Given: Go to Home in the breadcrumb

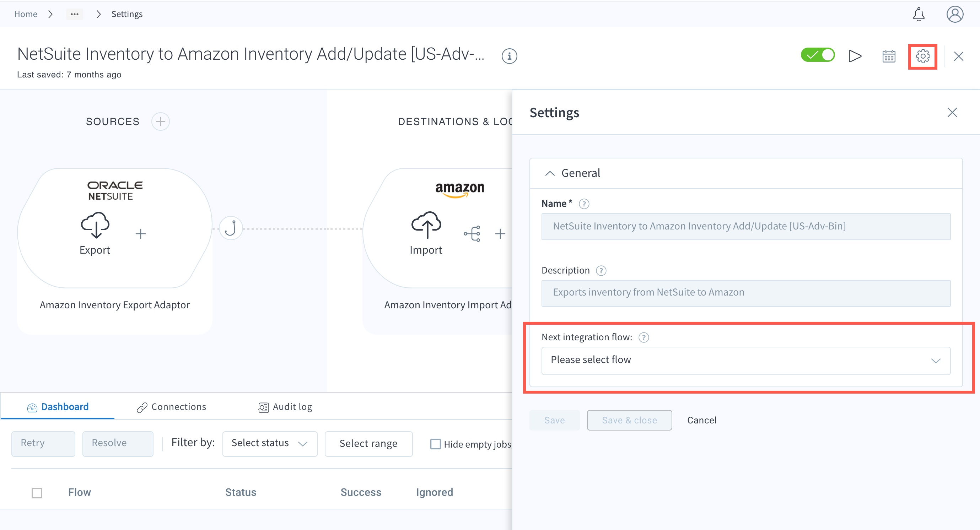Looking at the screenshot, I should [26, 14].
